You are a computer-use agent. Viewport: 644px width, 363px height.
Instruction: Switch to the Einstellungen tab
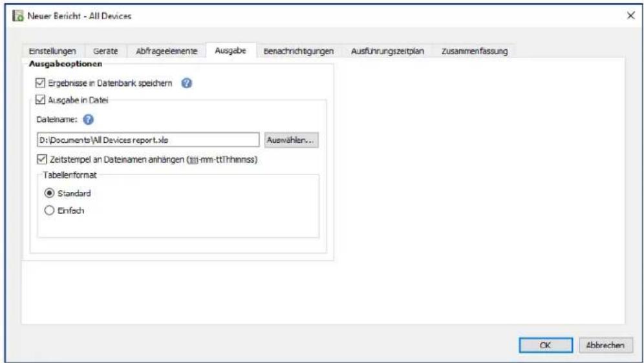[x=52, y=51]
